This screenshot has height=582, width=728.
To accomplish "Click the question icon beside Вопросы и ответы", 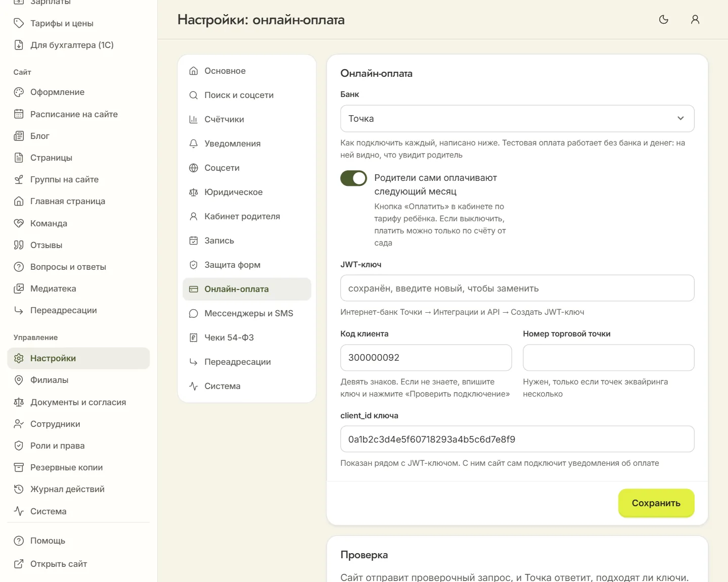I will coord(19,267).
